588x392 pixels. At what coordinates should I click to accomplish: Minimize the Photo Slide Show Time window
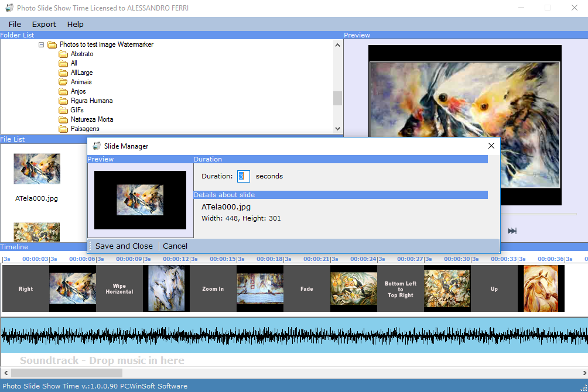521,8
